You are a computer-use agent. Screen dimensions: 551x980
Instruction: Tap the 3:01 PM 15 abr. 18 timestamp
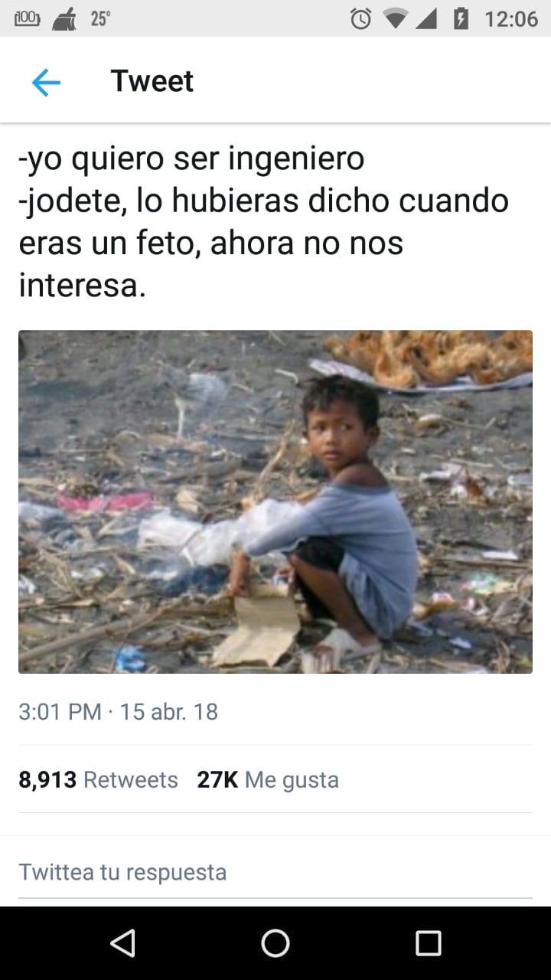[118, 712]
